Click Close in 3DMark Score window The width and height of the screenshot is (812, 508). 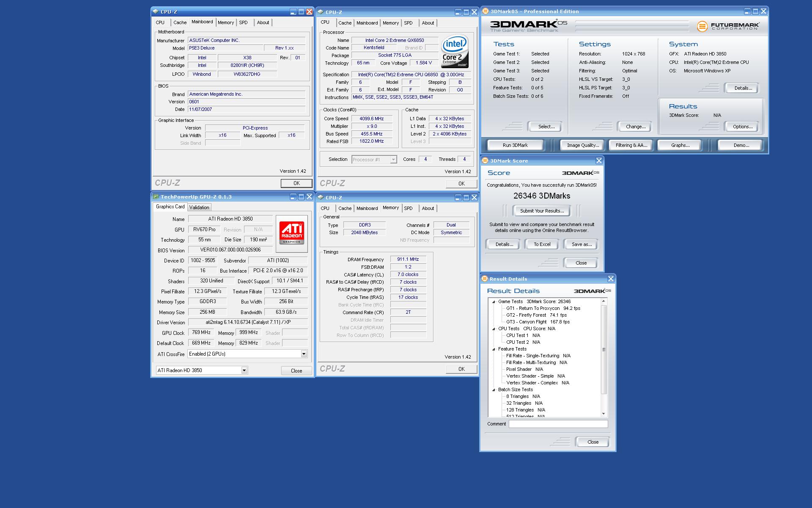581,263
